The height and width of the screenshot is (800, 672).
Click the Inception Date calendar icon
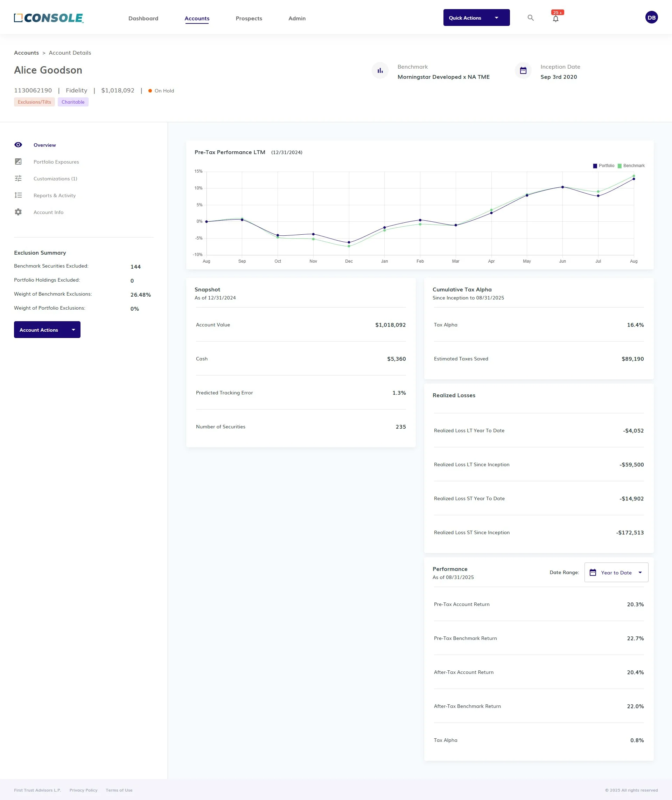(x=523, y=70)
